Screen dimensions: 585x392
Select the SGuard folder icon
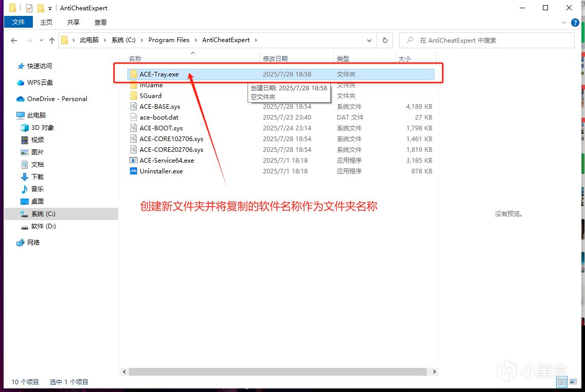click(x=134, y=96)
